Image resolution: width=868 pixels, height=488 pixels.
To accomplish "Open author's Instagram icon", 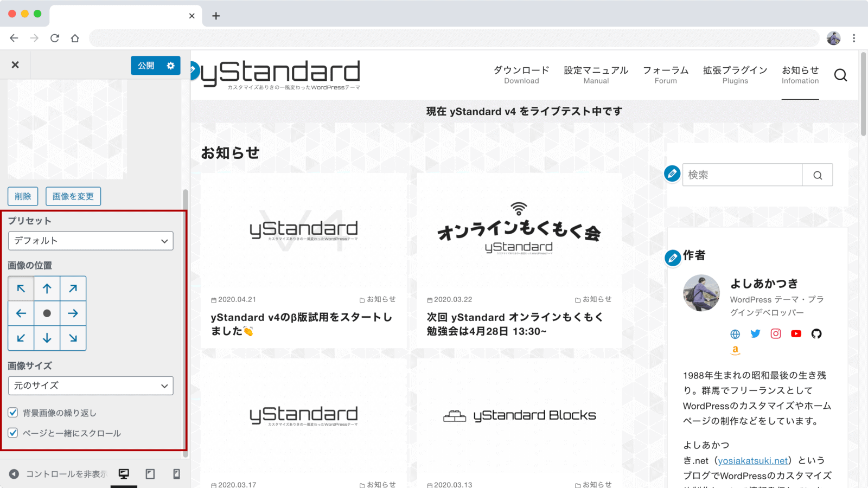I will tap(776, 334).
